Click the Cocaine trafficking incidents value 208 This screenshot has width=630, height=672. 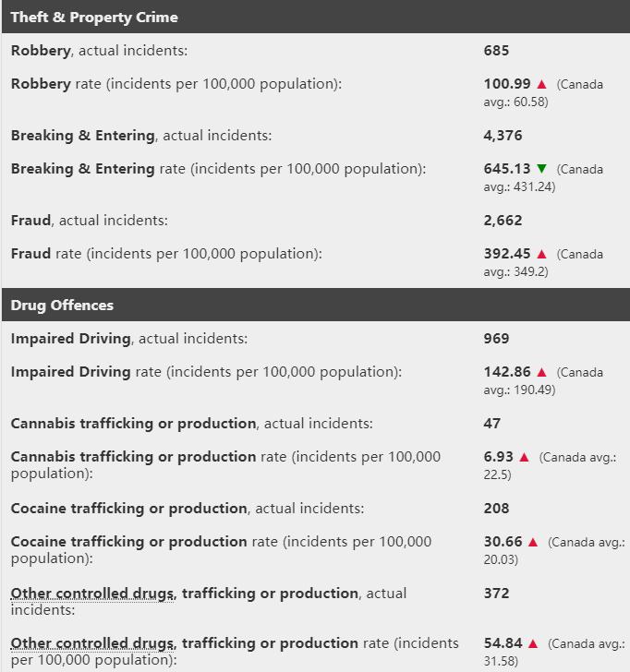[x=496, y=509]
